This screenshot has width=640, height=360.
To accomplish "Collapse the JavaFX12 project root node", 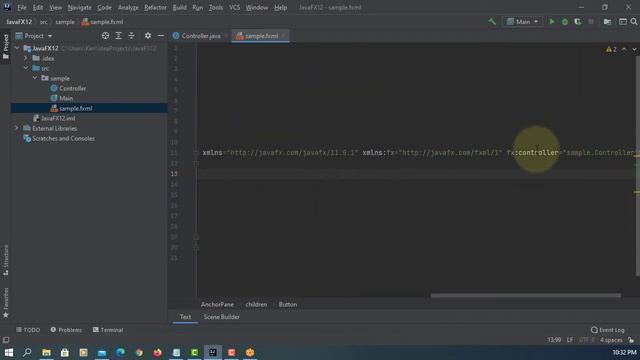I will (17, 48).
